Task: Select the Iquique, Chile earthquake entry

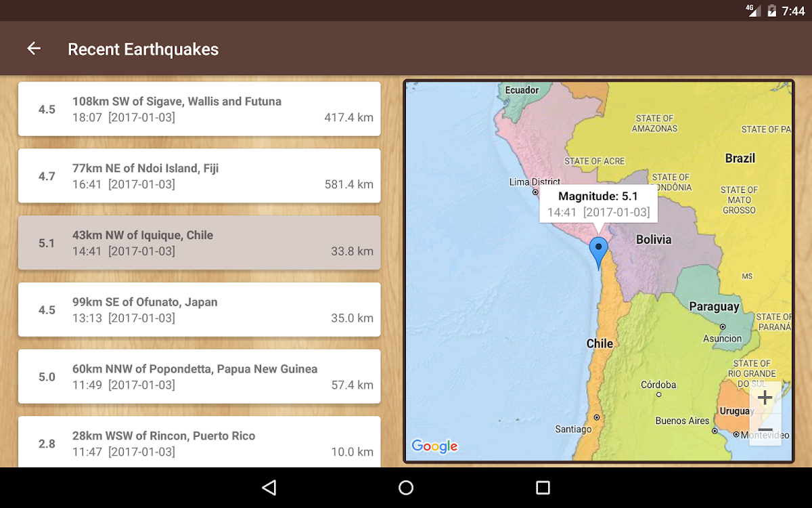Action: pos(200,243)
